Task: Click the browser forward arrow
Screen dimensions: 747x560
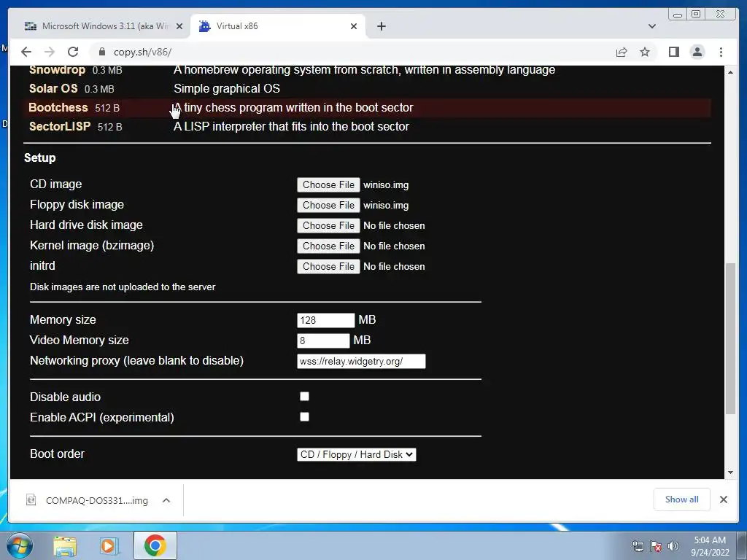Action: (49, 52)
